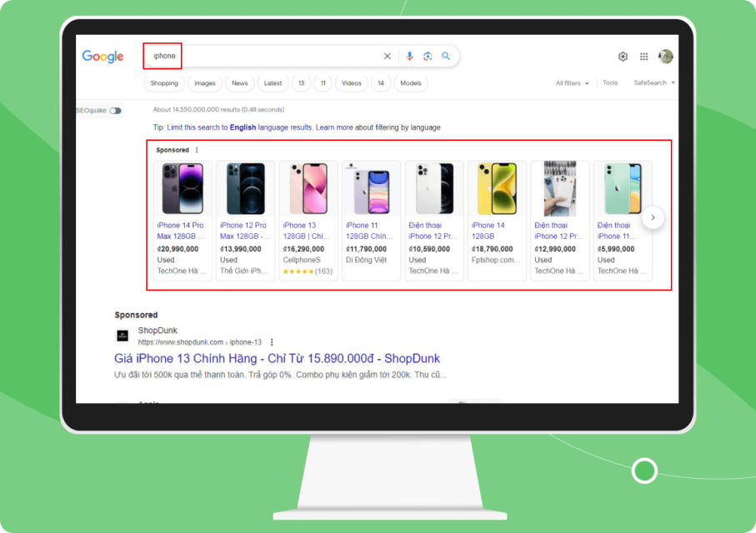Open the Learn more link
Screen dimensions: 756x533
(x=334, y=127)
